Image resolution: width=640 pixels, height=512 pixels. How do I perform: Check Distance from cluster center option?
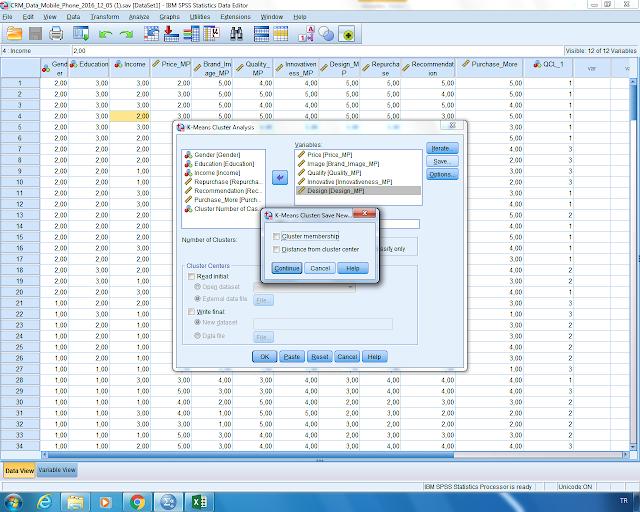(x=277, y=248)
